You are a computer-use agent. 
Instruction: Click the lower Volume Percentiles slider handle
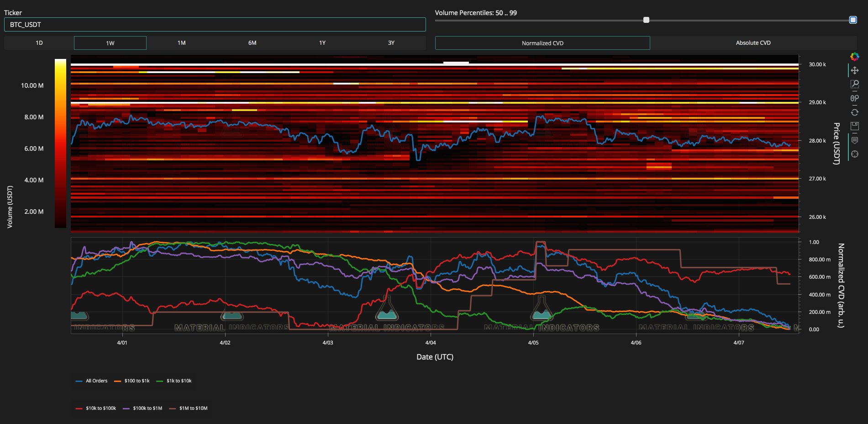[x=646, y=20]
